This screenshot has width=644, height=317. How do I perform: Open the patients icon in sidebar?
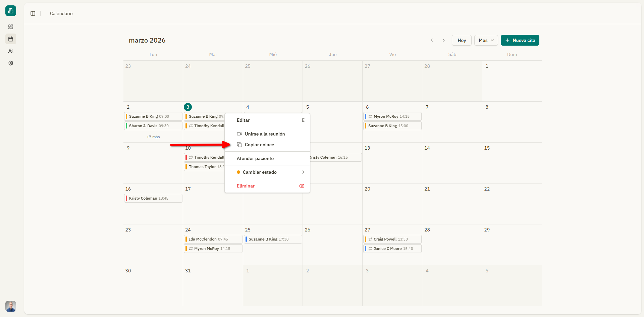pos(11,51)
